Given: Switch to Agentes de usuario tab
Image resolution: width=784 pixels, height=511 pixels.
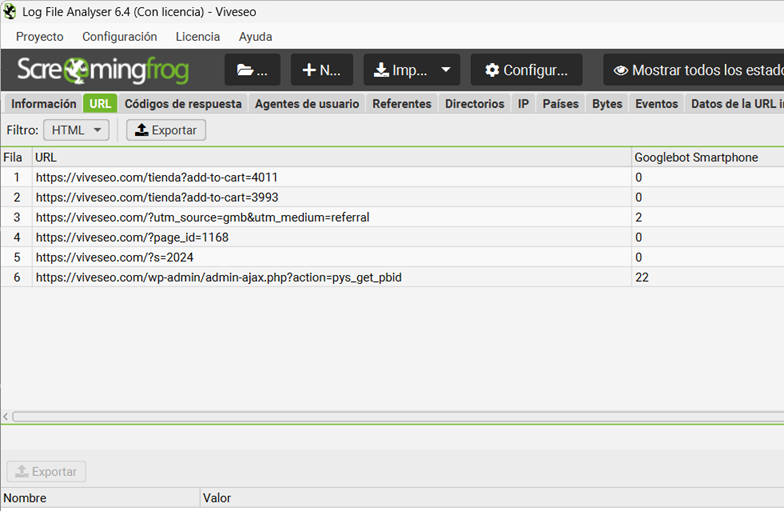Looking at the screenshot, I should (306, 104).
